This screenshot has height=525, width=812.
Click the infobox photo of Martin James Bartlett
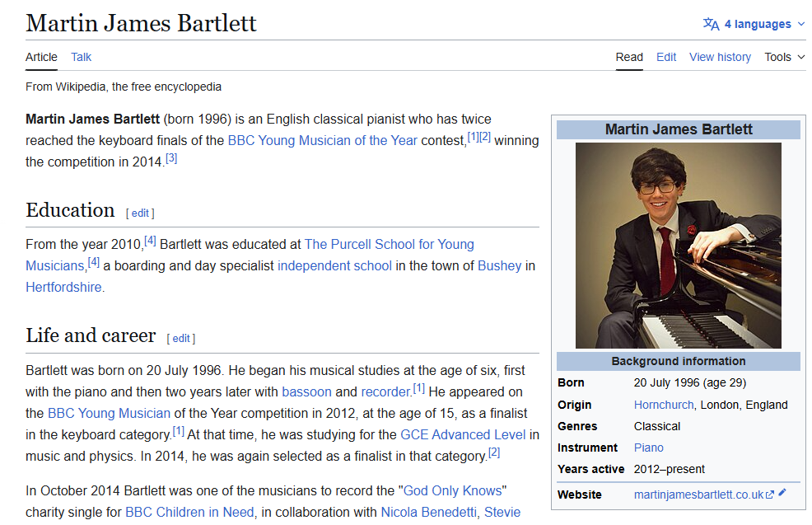pos(678,245)
